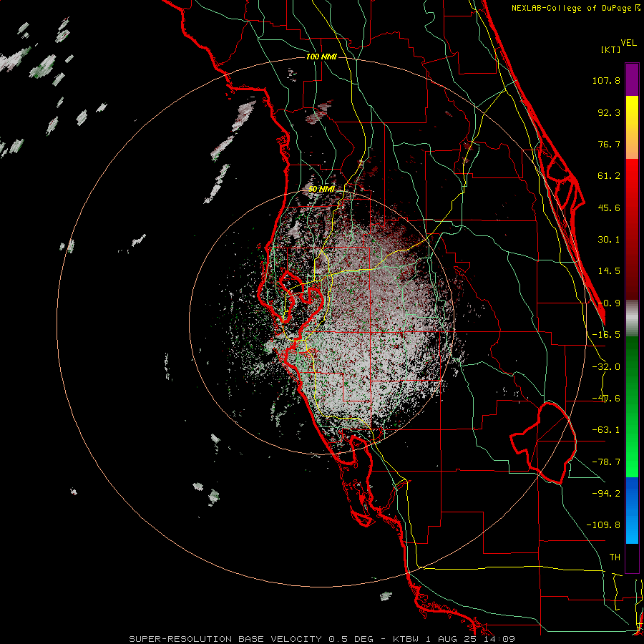Click the blue segment of velocity color bar
Viewport: 644px width, 644px height.
coord(632,510)
